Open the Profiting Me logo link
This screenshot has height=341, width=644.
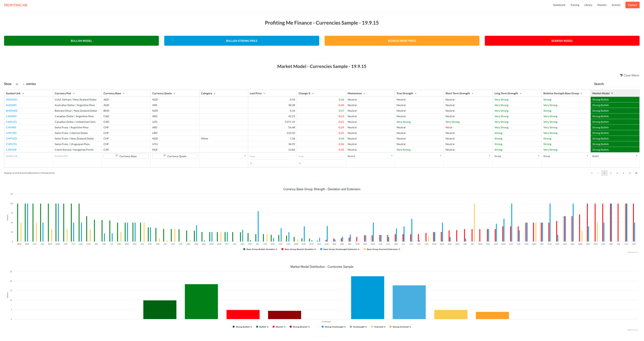coord(16,5)
